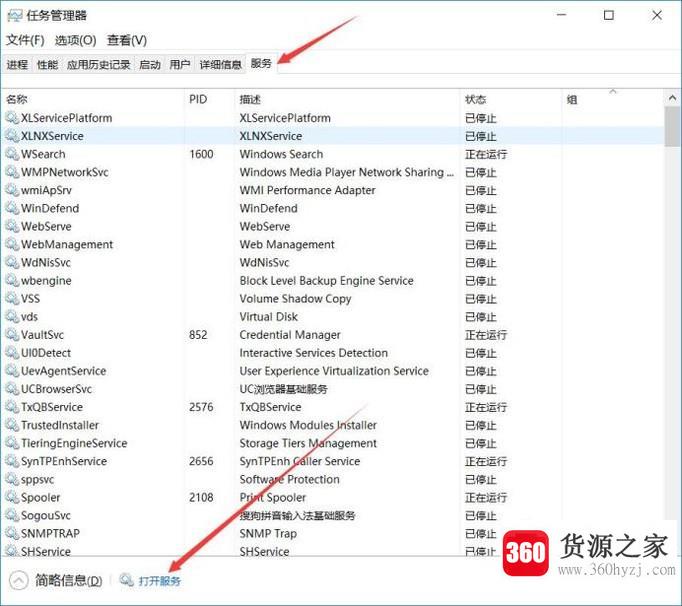Maximize the Task Manager window
Image resolution: width=682 pixels, height=606 pixels.
click(609, 15)
